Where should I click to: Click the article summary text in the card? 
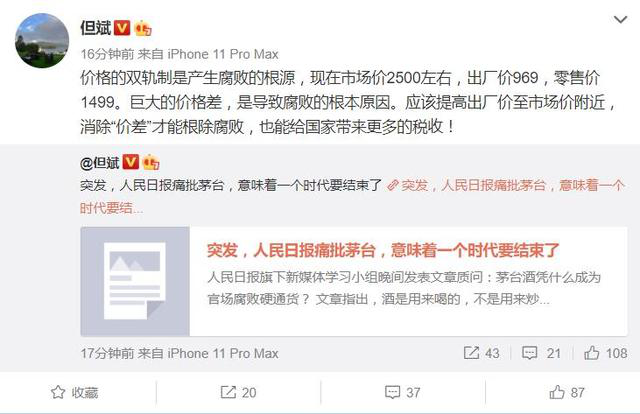tap(404, 288)
